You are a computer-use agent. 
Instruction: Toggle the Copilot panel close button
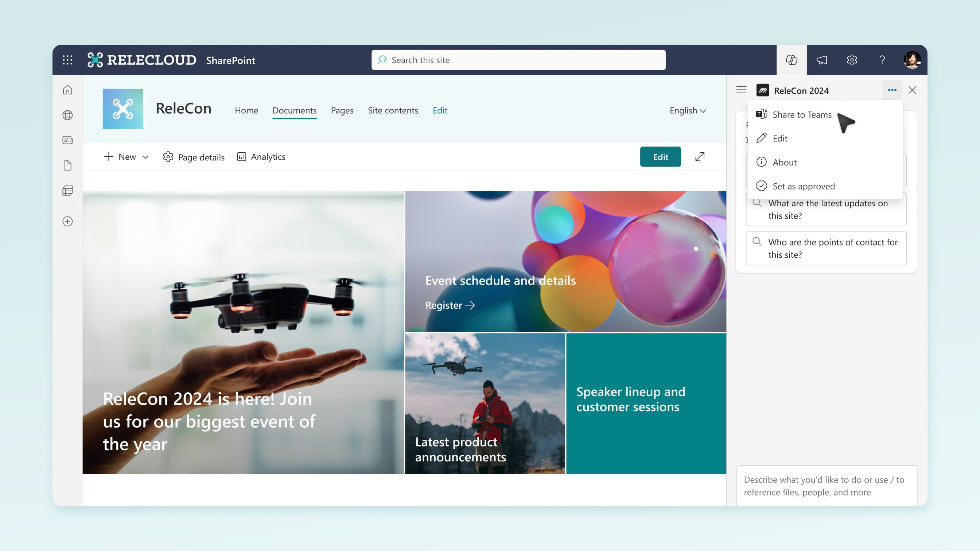coord(913,90)
